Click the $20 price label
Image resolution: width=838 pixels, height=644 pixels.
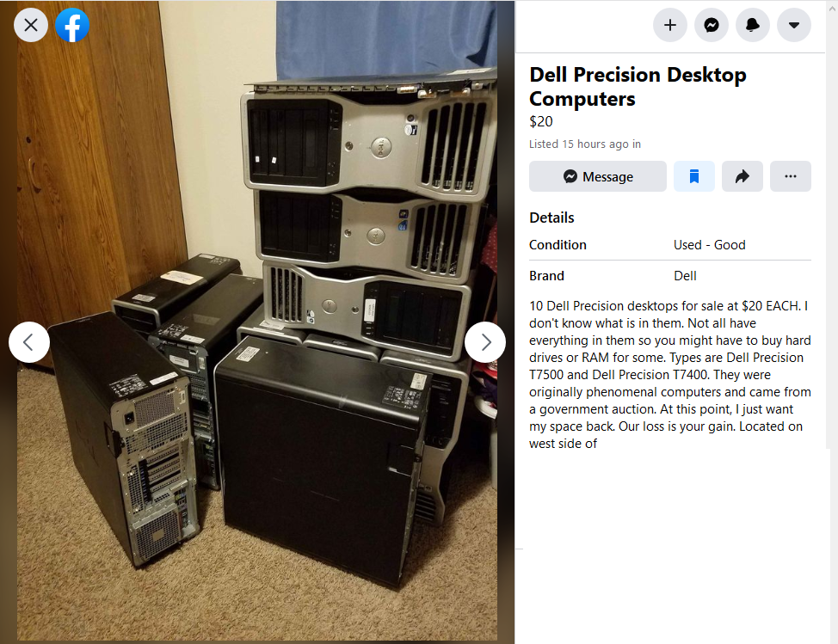[541, 122]
